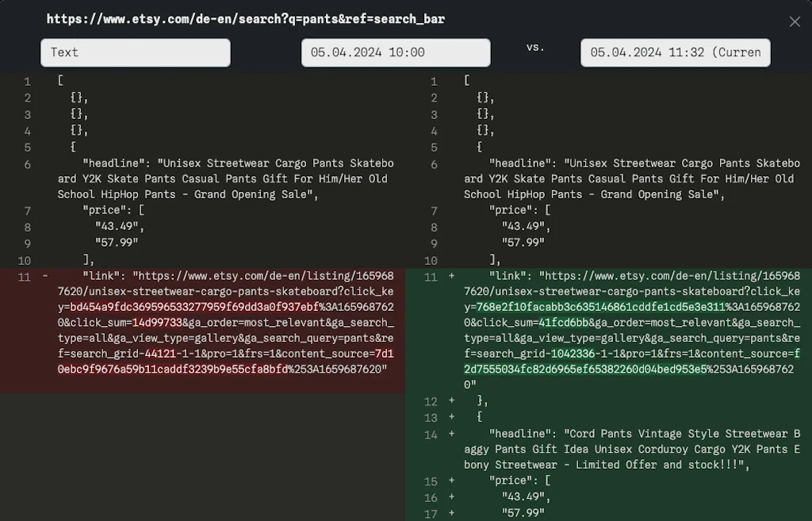The image size is (812, 521).
Task: Open the current 05.04.2024 11:32 version selector
Action: pyautogui.click(x=675, y=52)
